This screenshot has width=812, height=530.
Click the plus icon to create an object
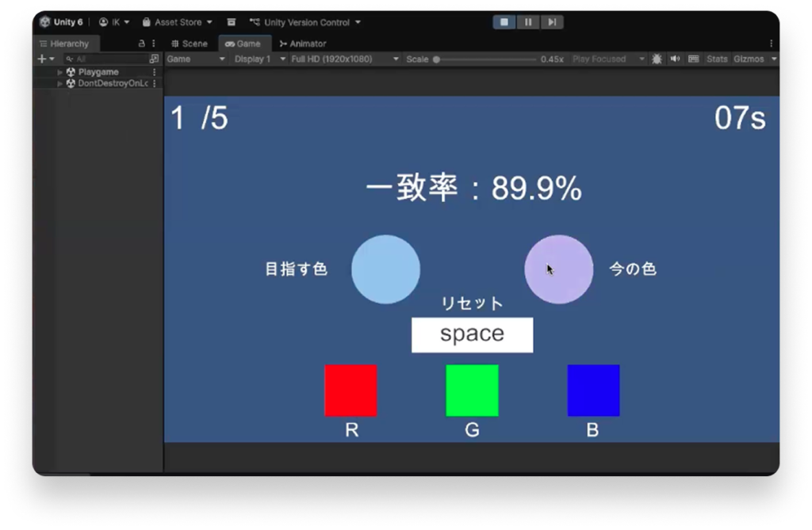pos(43,59)
